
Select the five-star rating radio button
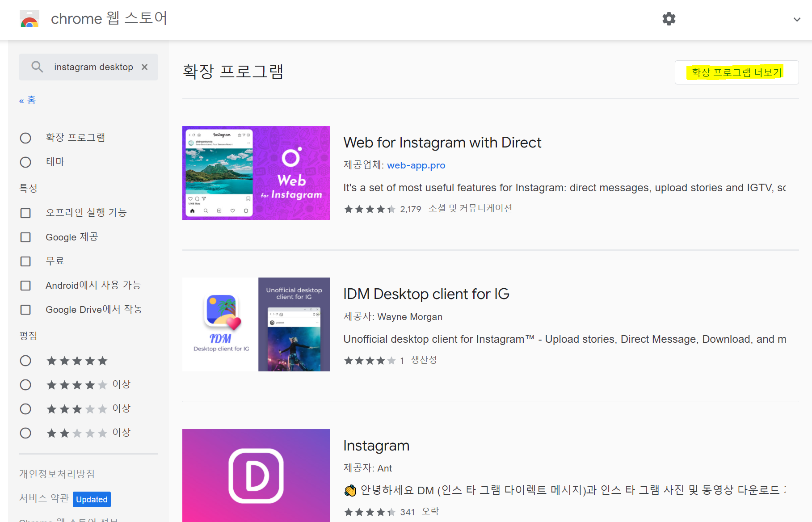coord(25,361)
